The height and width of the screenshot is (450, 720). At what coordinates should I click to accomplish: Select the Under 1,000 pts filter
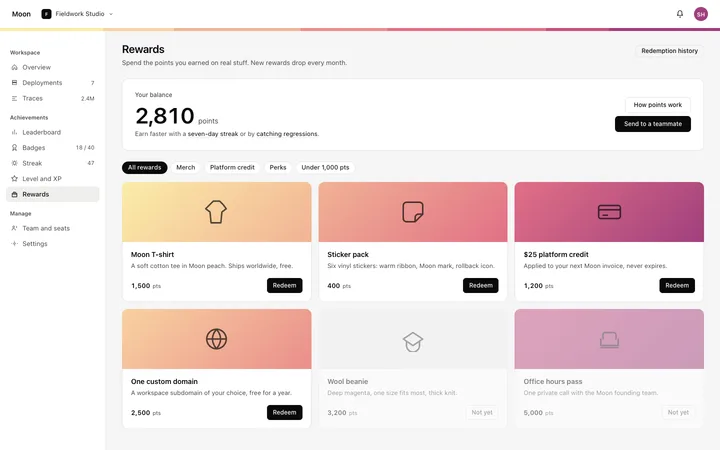coord(325,168)
